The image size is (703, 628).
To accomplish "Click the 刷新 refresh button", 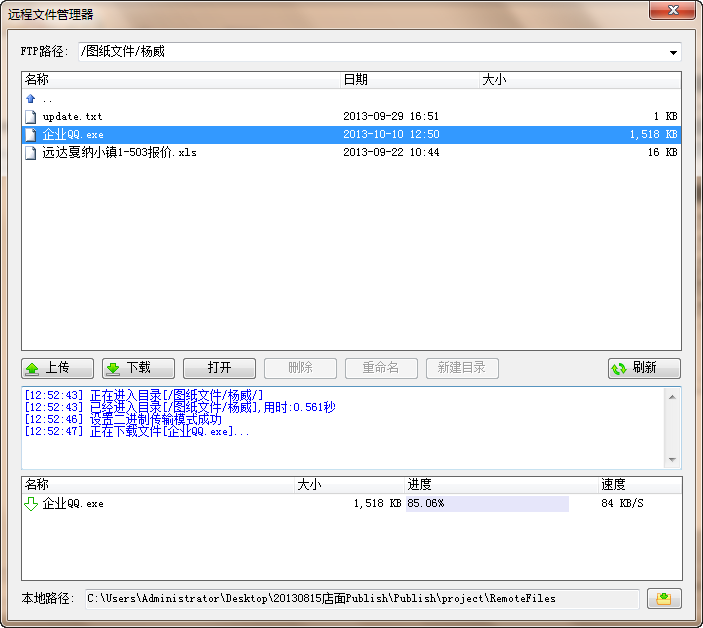I will [644, 368].
